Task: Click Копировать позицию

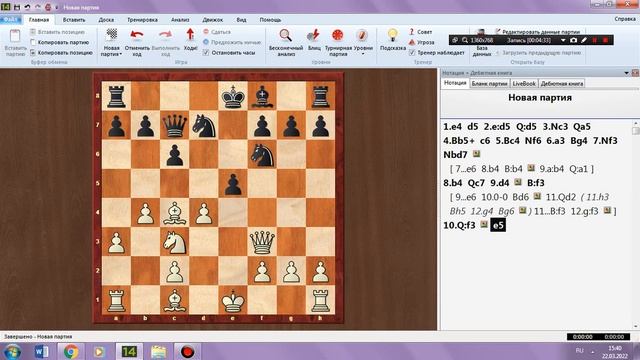Action: pyautogui.click(x=65, y=53)
